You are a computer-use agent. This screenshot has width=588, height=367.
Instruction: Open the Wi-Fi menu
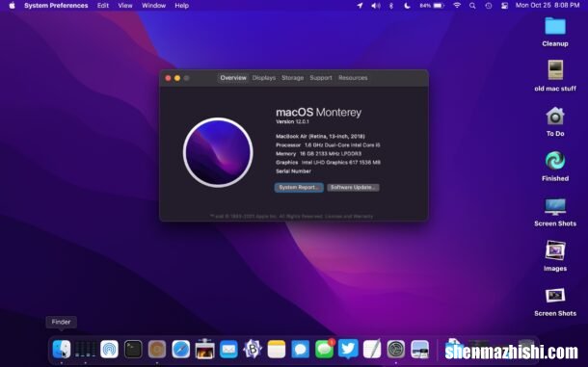(x=457, y=6)
